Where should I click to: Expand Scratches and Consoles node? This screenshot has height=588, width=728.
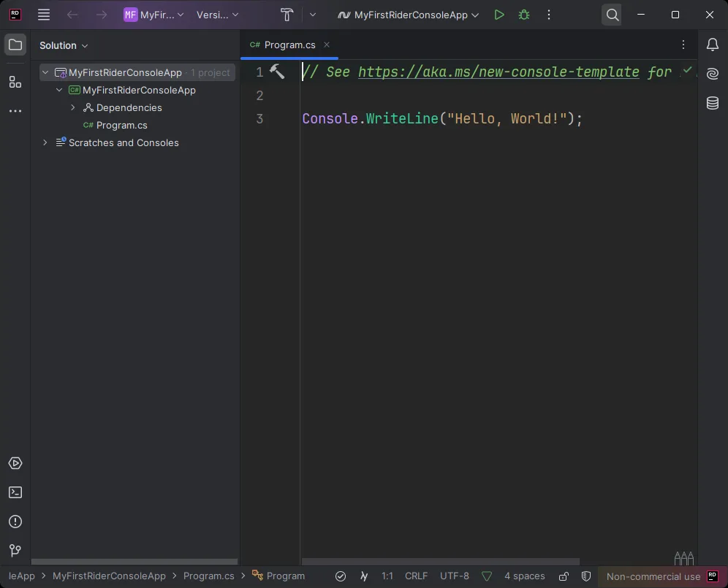[x=45, y=142]
